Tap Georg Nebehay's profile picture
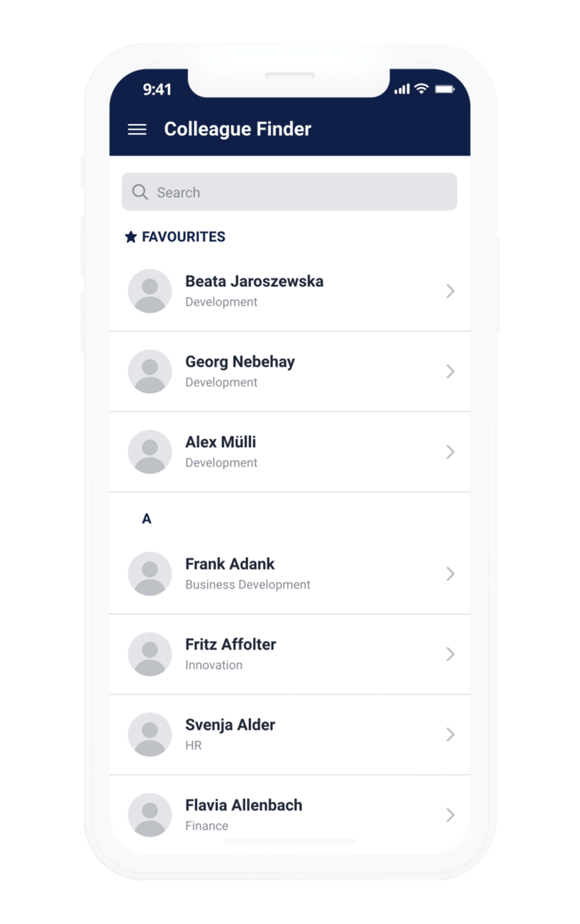This screenshot has width=580, height=924. [x=150, y=371]
